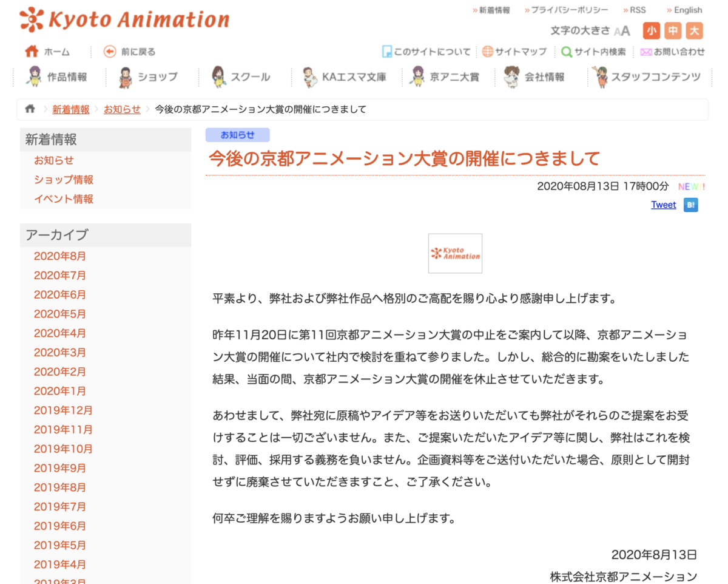The height and width of the screenshot is (584, 728).
Task: Open archive 2019年5月
Action: coord(60,545)
